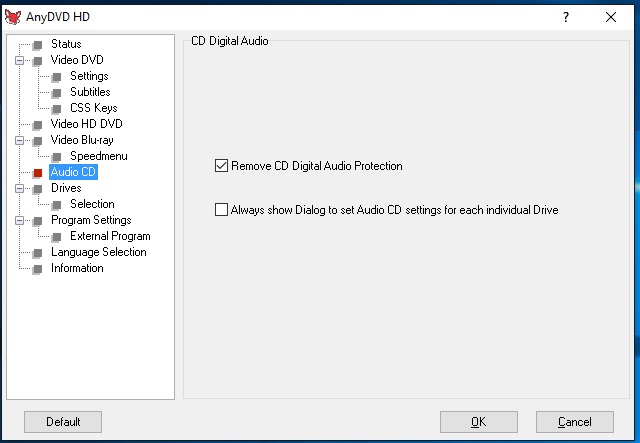Select Video HD DVD in the tree
This screenshot has width=640, height=443.
click(84, 124)
